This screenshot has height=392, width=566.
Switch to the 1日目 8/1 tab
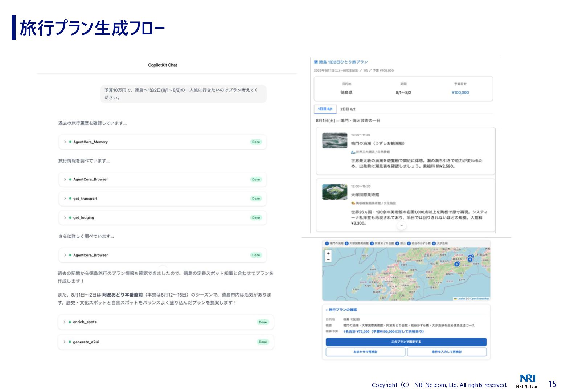click(325, 109)
